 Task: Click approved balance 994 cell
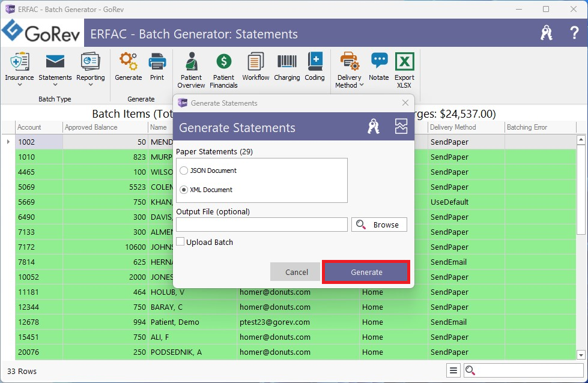(105, 322)
